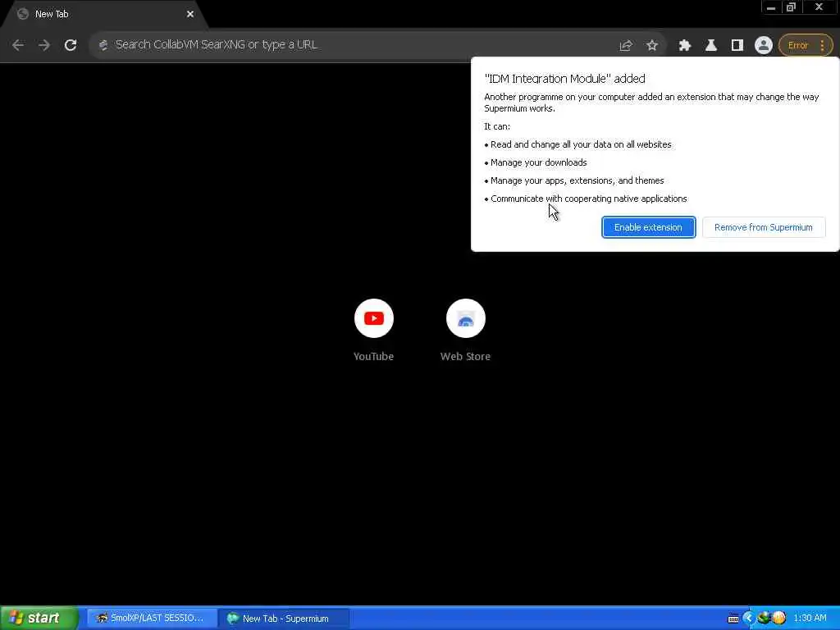Click text 'Communicate with cooperating native applications'
Viewport: 840px width, 630px height.
(588, 199)
